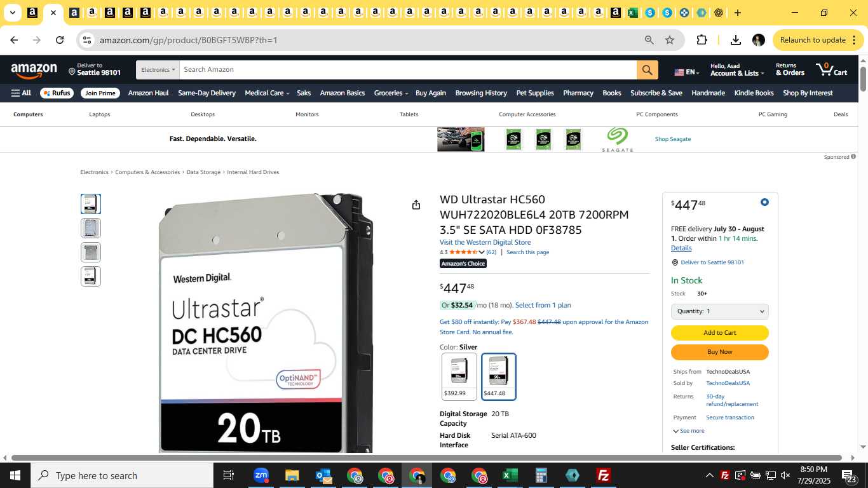This screenshot has width=868, height=488.
Task: Click Deliver to Seattle 98101 in buy box
Action: (712, 262)
